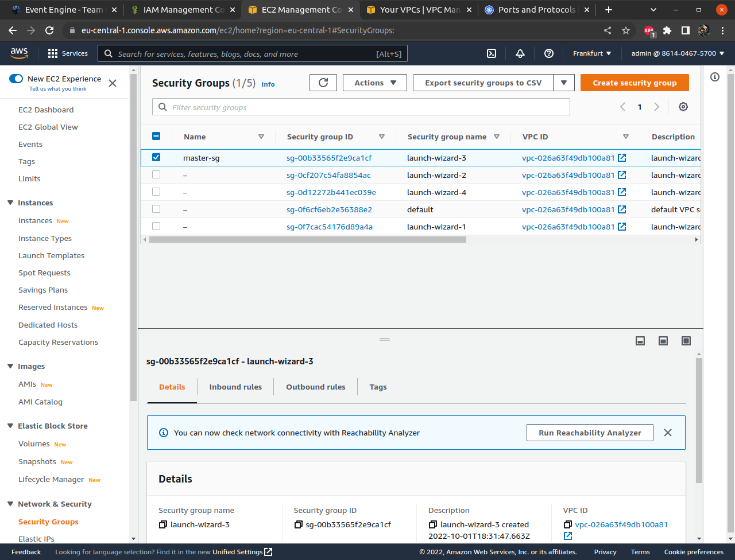Click the table horizontal scrollbar
The width and height of the screenshot is (735, 560).
click(x=308, y=239)
